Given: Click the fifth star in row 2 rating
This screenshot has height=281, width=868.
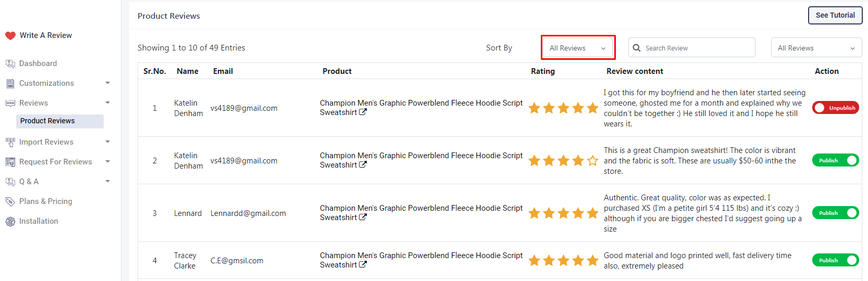Looking at the screenshot, I should pyautogui.click(x=592, y=161).
